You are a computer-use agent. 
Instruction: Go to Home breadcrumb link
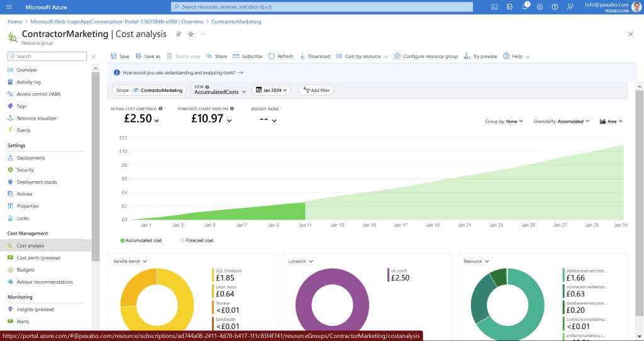point(15,21)
